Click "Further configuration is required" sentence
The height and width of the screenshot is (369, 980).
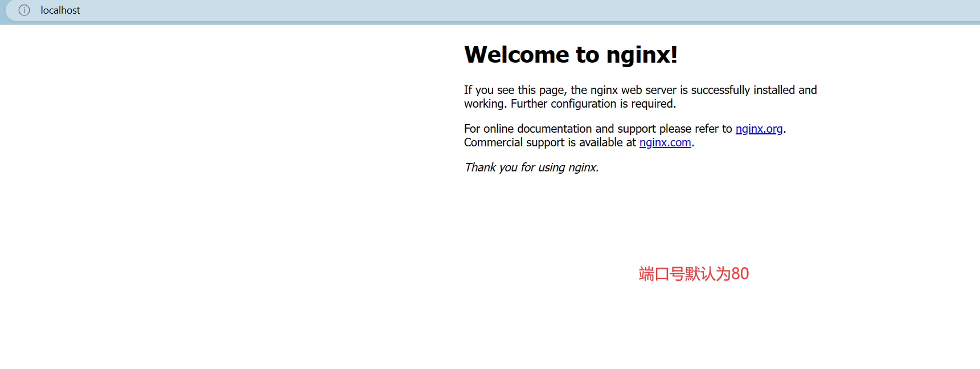593,104
